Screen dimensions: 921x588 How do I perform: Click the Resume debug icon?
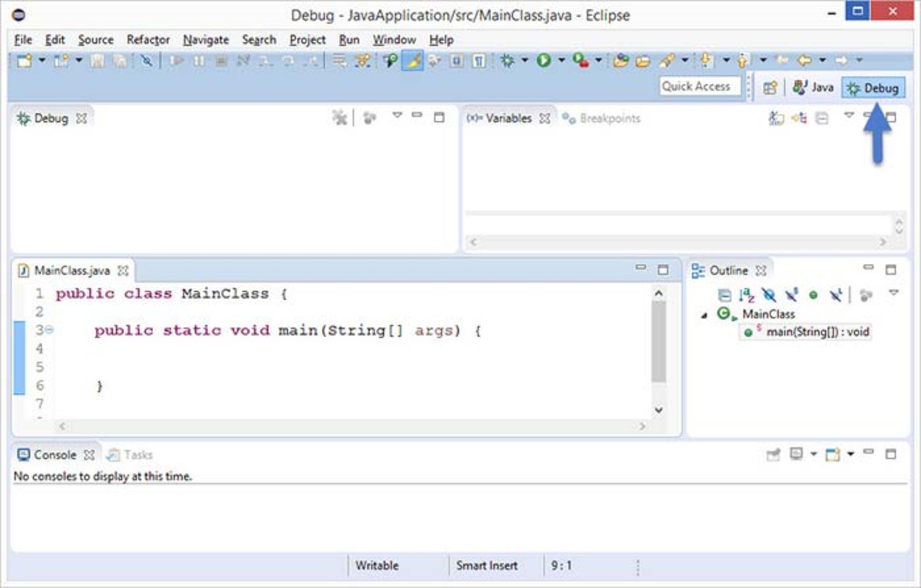(x=177, y=60)
